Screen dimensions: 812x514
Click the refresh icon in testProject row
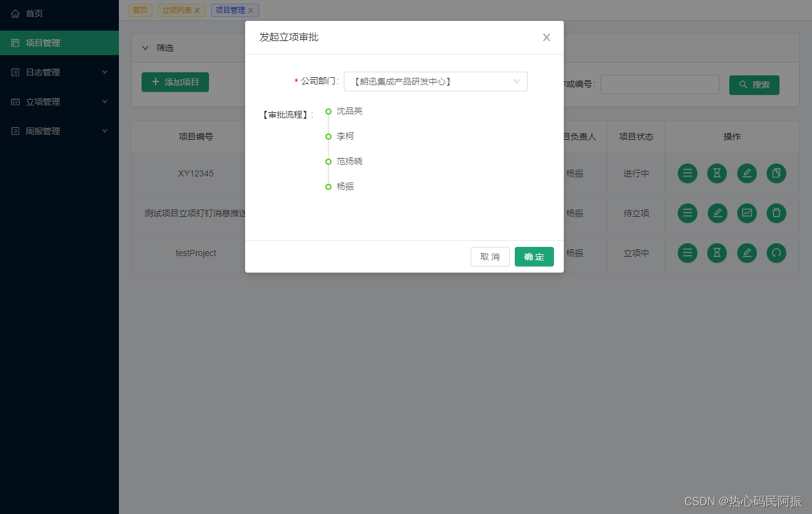click(x=776, y=253)
